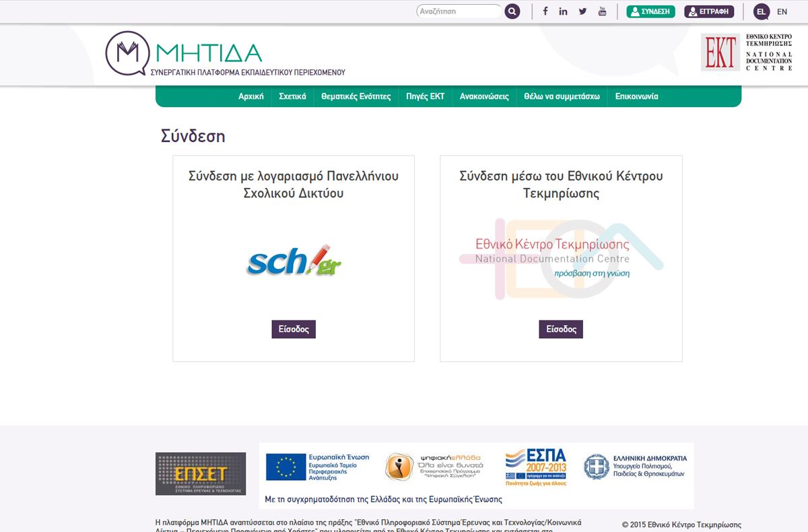Open the Θεματικές Ενότητες menu
Viewport: 808px width, 532px height.
pos(356,96)
